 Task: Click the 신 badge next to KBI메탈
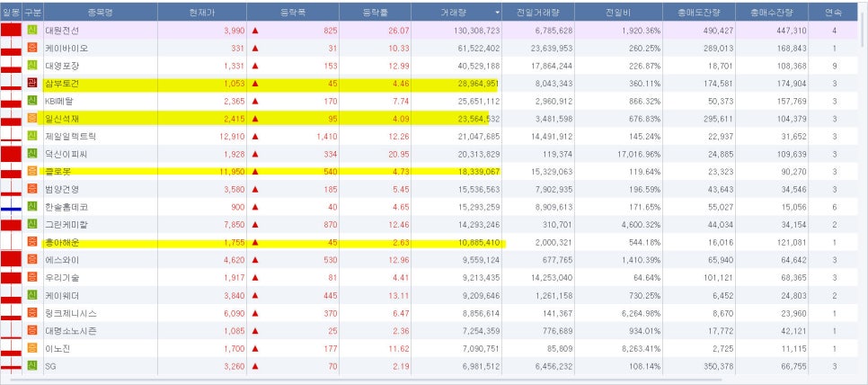[x=32, y=101]
